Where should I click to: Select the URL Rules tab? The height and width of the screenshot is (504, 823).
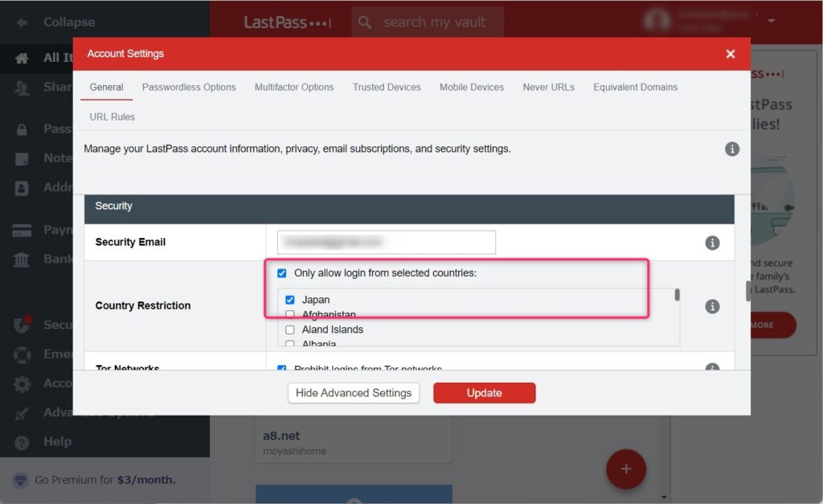pos(113,117)
